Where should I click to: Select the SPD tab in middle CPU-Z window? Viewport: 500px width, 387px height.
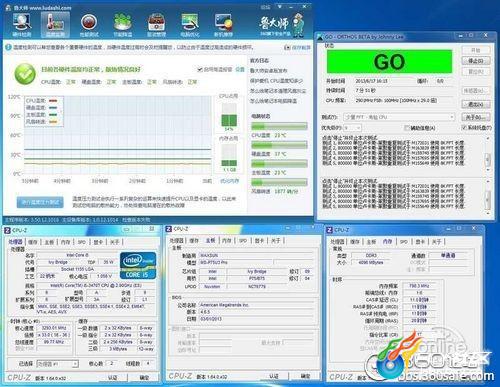pyautogui.click(x=243, y=241)
